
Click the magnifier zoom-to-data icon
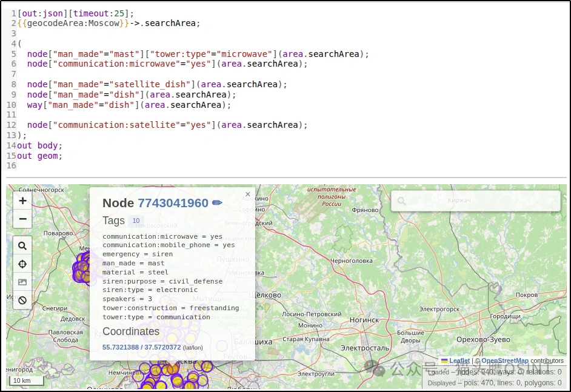tap(22, 246)
